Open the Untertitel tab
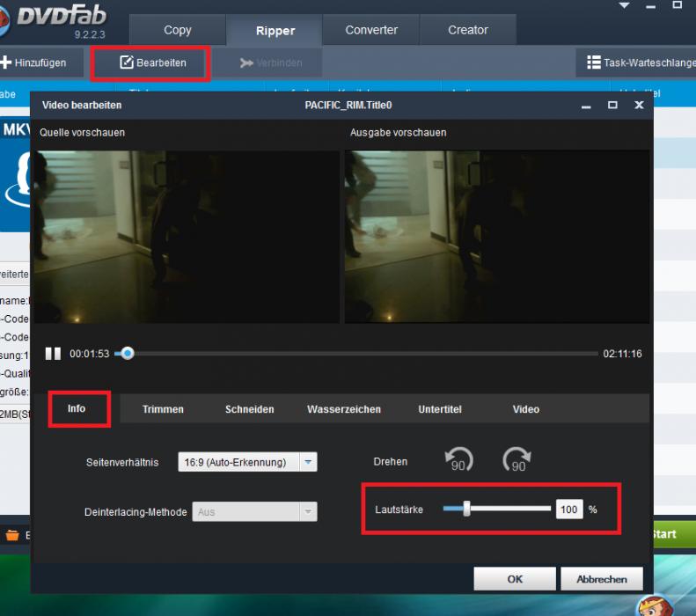Screen dimensions: 696x616 [440, 409]
